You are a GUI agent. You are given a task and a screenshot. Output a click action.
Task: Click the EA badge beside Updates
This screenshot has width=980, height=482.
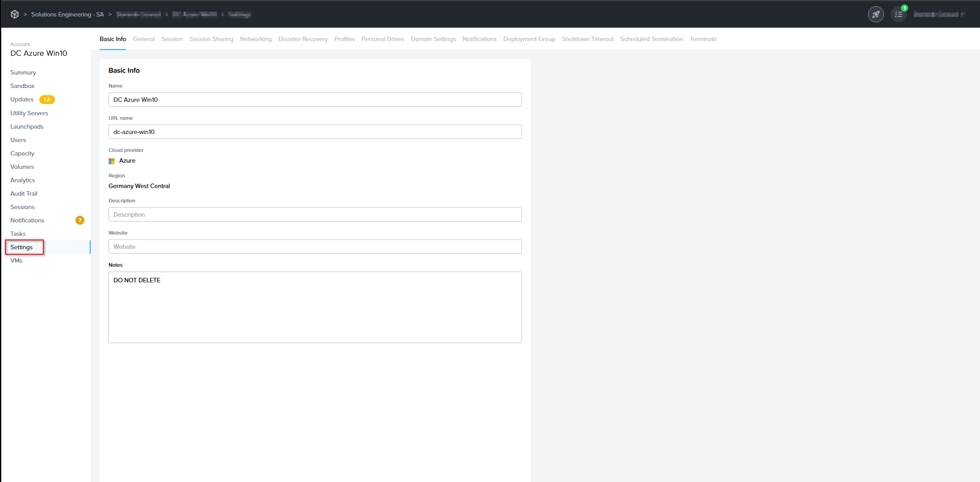[x=47, y=100]
